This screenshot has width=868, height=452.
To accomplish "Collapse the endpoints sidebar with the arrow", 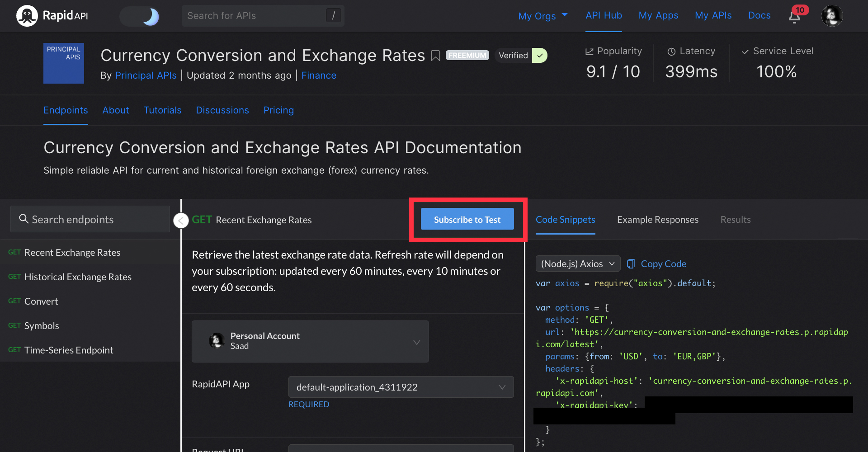I will (181, 221).
